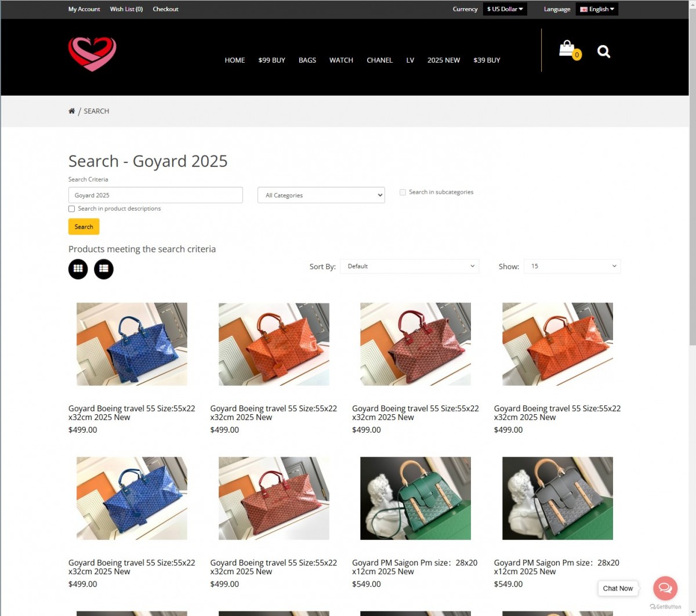Tick Search in product descriptions checkbox
Image resolution: width=696 pixels, height=616 pixels.
pos(72,209)
